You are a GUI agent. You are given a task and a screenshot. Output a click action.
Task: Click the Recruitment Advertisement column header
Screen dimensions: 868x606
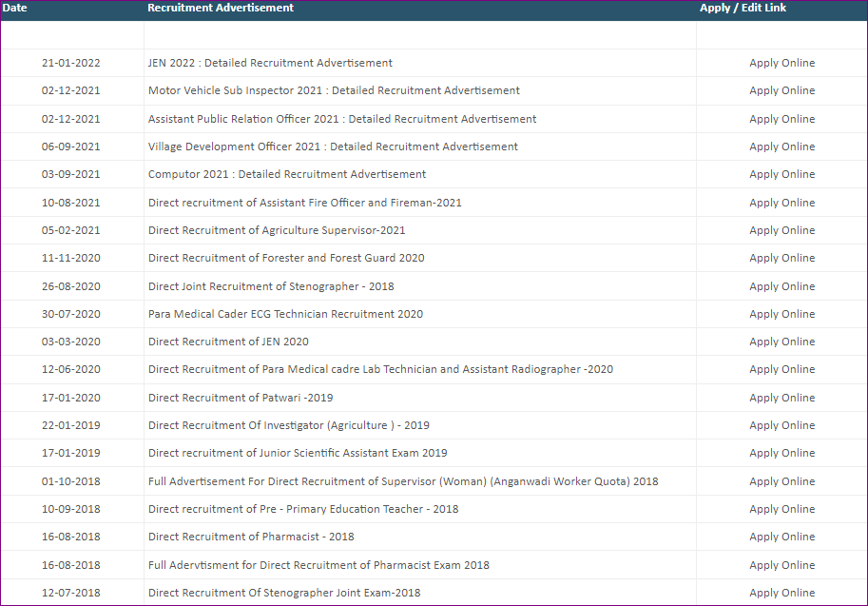click(x=221, y=8)
